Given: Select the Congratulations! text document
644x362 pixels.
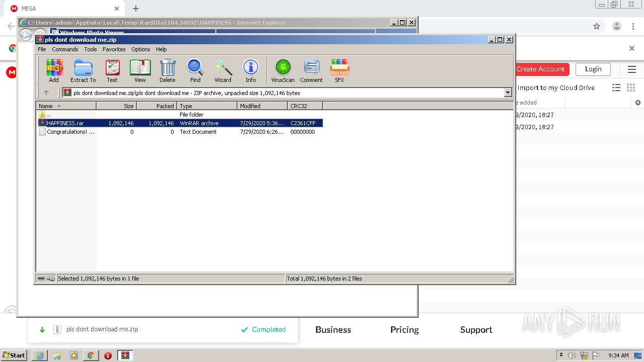Looking at the screenshot, I should 180,132.
